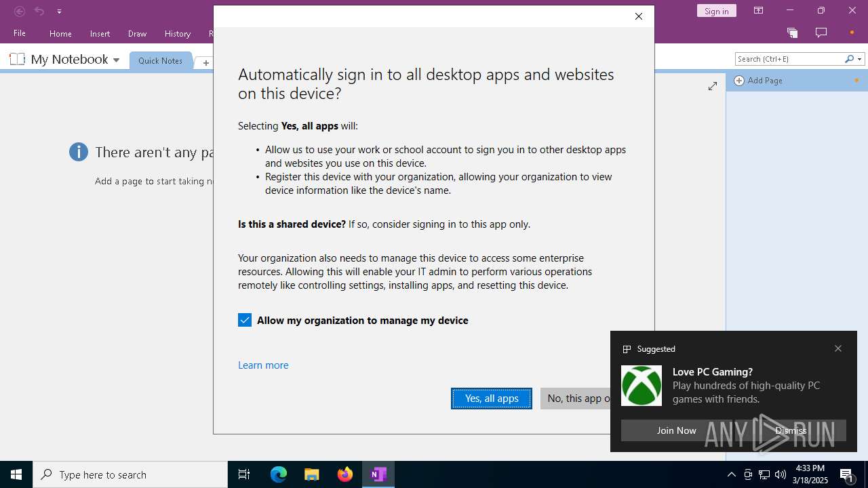The image size is (868, 488).
Task: Open Task View from the taskbar
Action: 244,474
